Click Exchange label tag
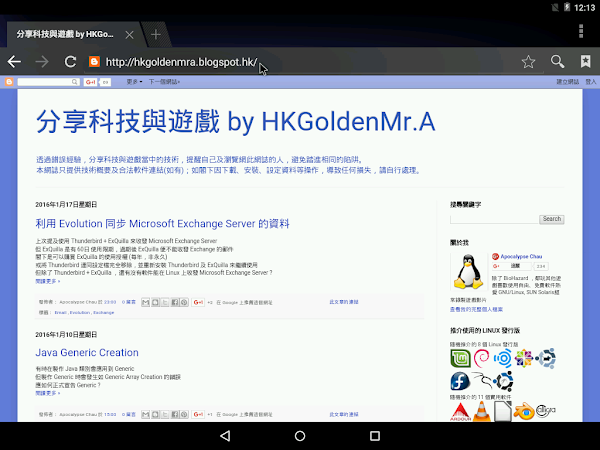 click(x=104, y=313)
